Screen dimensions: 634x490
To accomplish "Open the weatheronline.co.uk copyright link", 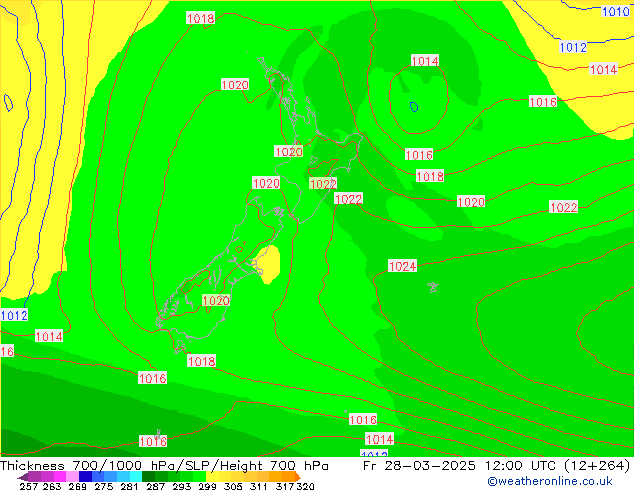I will click(550, 481).
